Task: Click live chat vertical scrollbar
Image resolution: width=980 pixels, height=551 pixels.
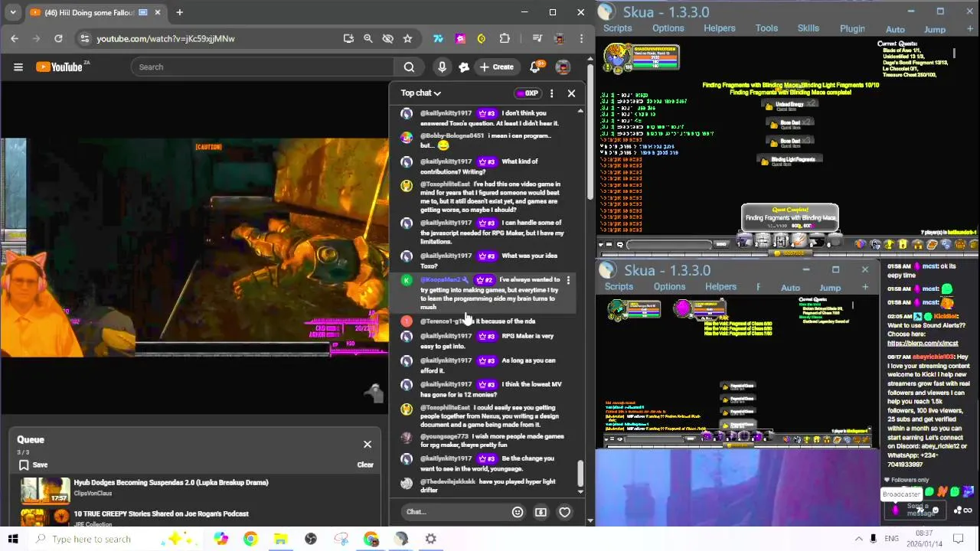Action: (x=580, y=474)
